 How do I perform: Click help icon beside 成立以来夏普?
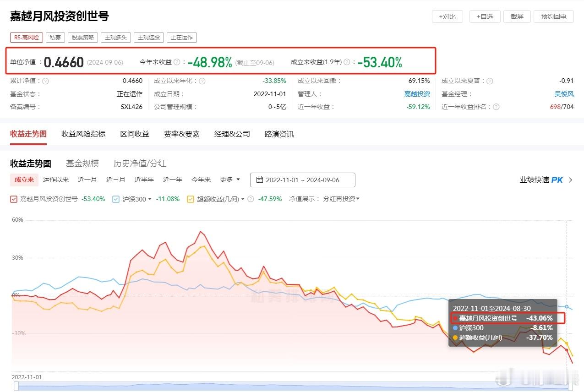tap(490, 81)
